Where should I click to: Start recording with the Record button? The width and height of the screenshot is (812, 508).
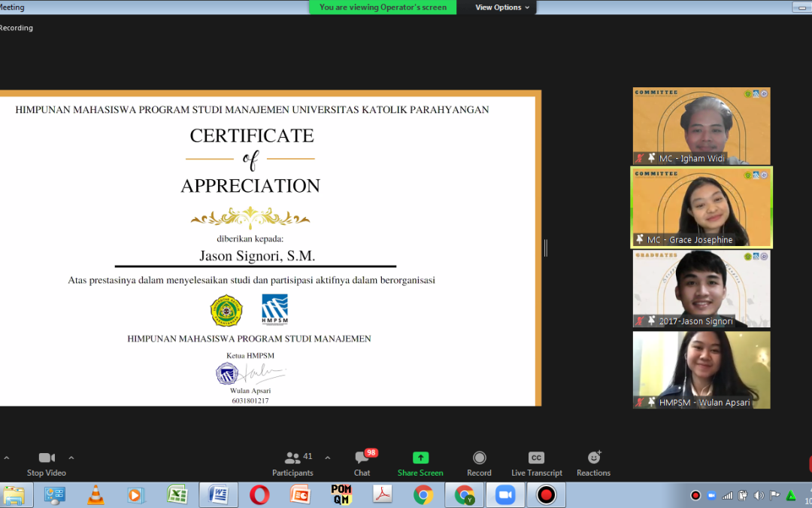tap(479, 463)
